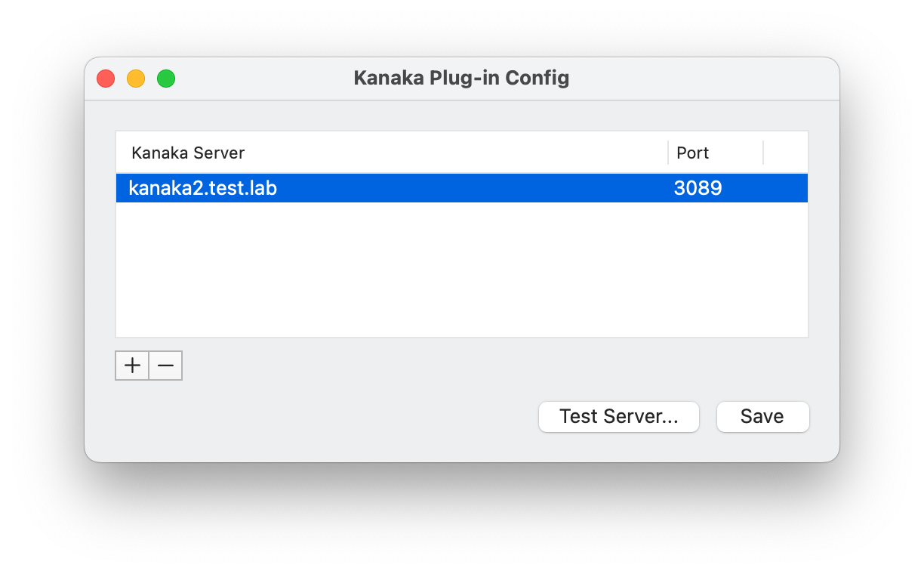924x574 pixels.
Task: Click gray area left of Test Server button
Action: 340,417
